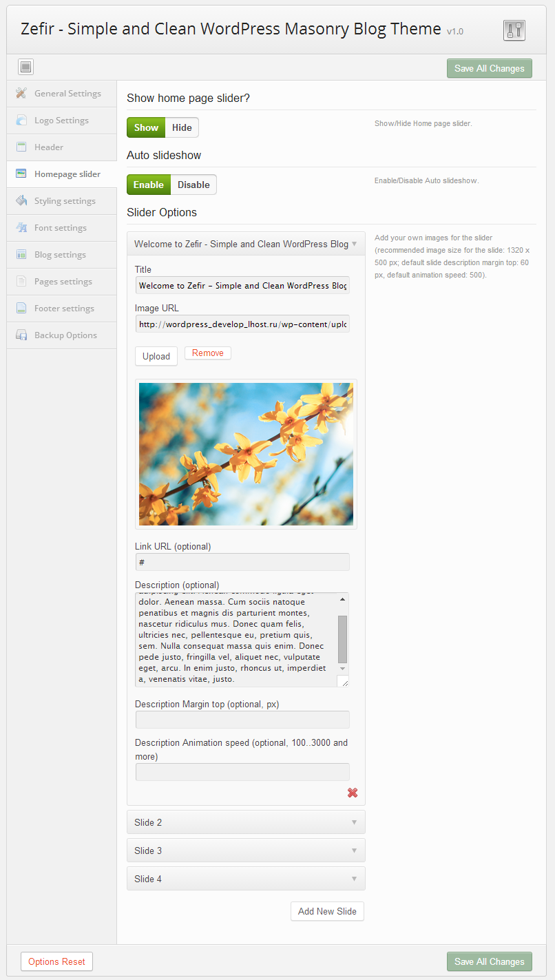Set home page slider to Show

(x=146, y=127)
